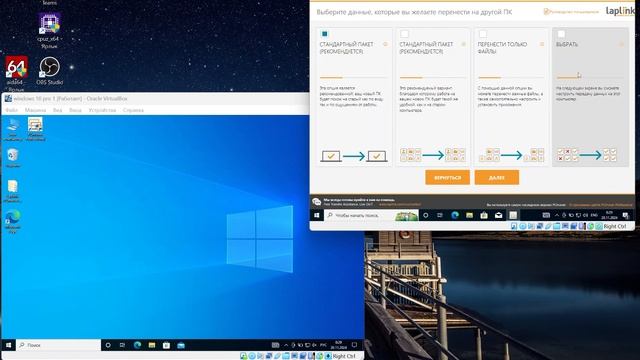Viewport: 640px width, 360px height.
Task: Click Cortana circle in the Laplink VM taskbar
Action: coord(426,215)
